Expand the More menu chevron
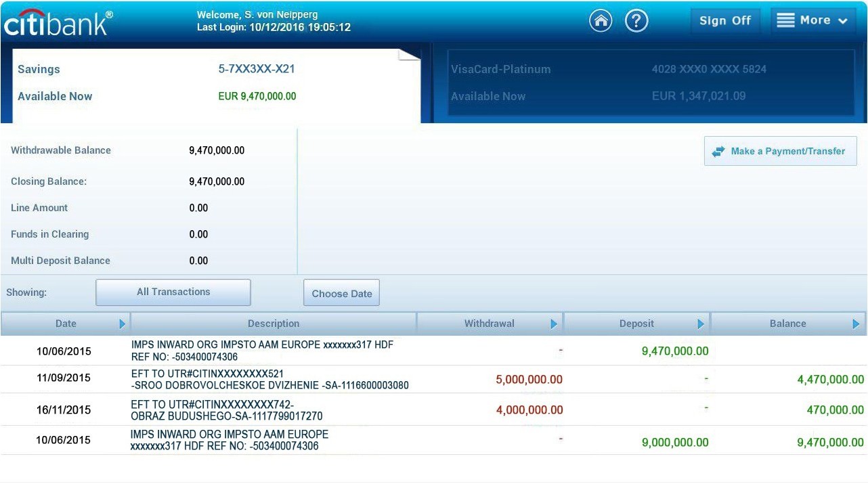This screenshot has width=868, height=484. tap(843, 22)
